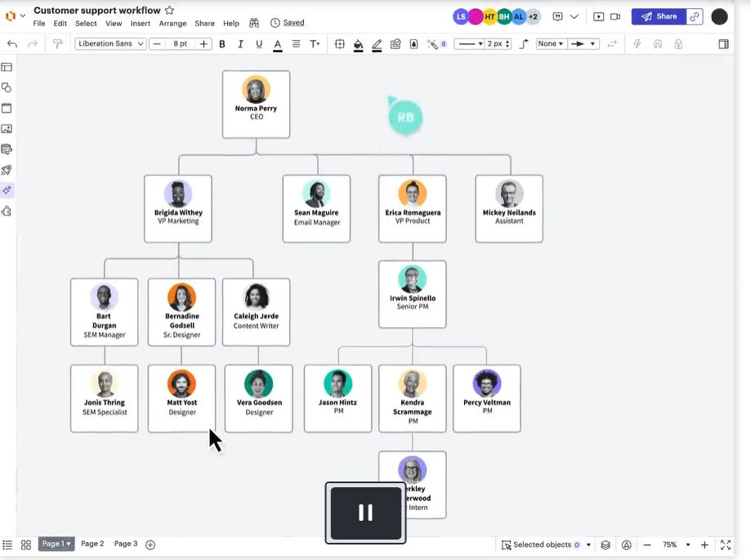Open the integrations puzzle icon in the sidebar
This screenshot has height=560, width=751.
tap(7, 211)
